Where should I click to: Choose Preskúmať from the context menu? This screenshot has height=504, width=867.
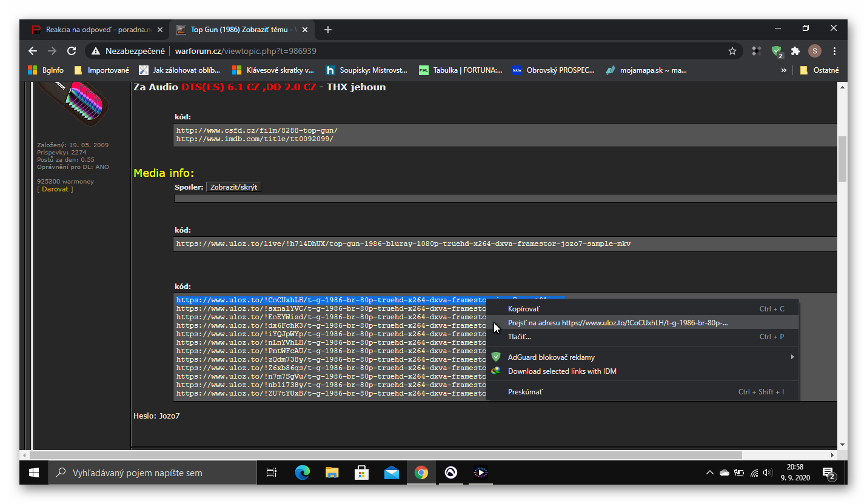click(525, 392)
